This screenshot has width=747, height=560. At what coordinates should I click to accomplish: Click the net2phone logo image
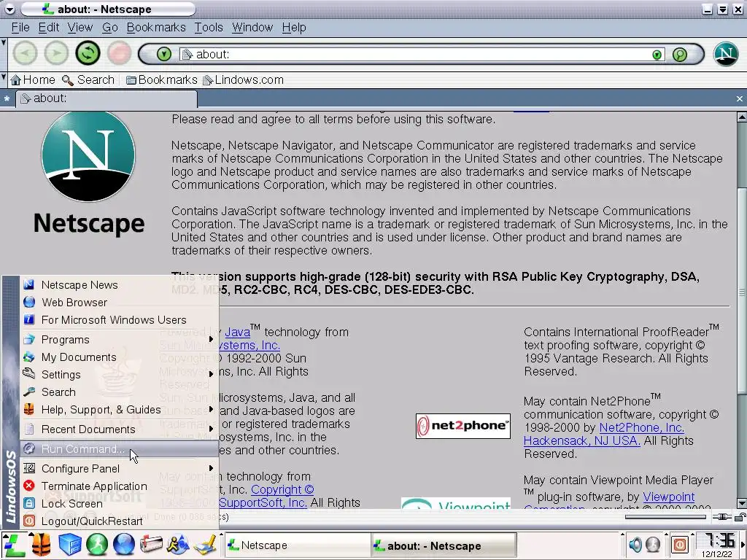pyautogui.click(x=462, y=426)
